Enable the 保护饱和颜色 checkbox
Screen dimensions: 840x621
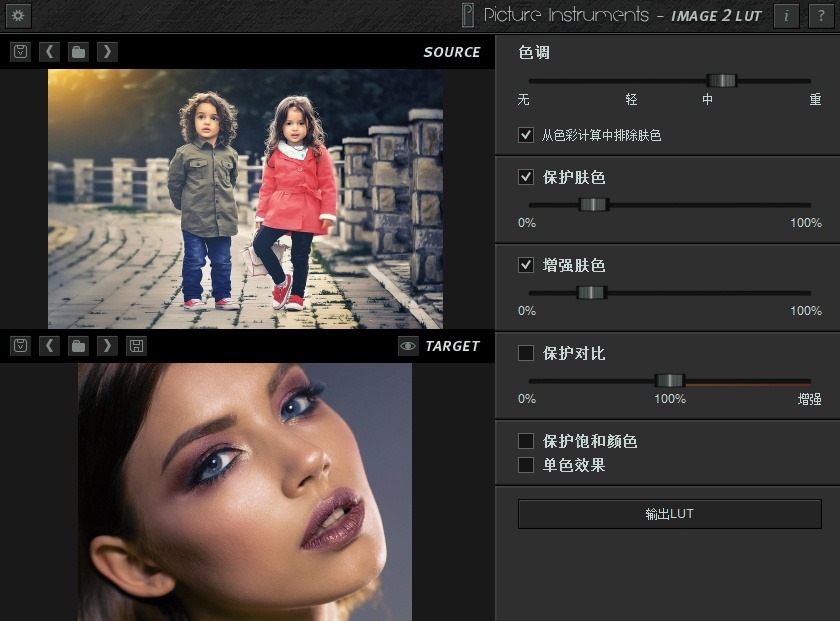point(525,441)
